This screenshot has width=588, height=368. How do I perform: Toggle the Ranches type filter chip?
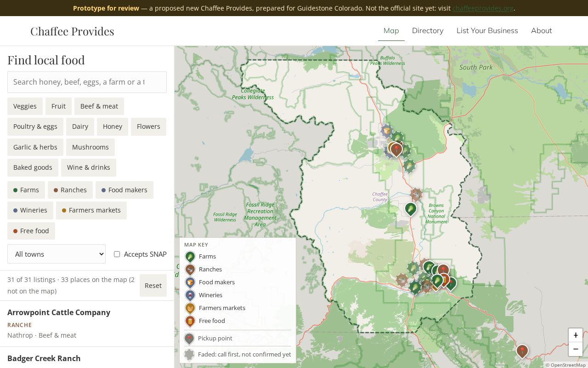(70, 190)
